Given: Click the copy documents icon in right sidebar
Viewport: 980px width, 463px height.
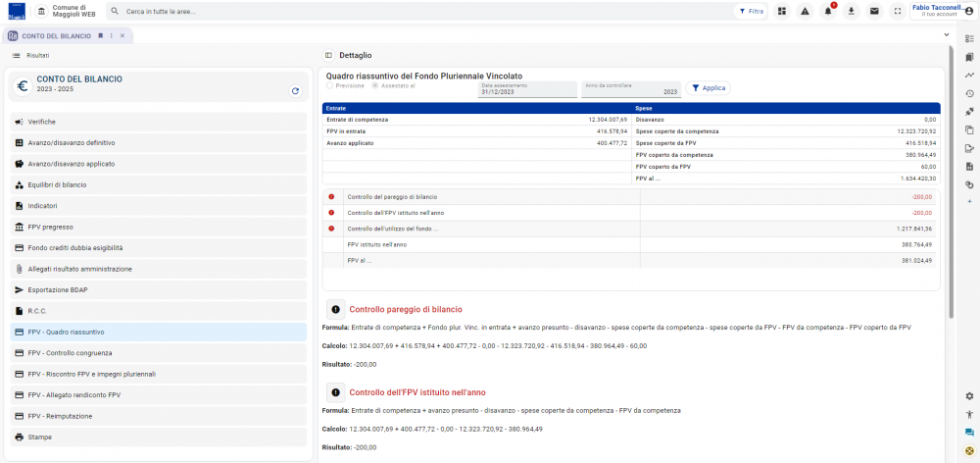Looking at the screenshot, I should tap(969, 130).
